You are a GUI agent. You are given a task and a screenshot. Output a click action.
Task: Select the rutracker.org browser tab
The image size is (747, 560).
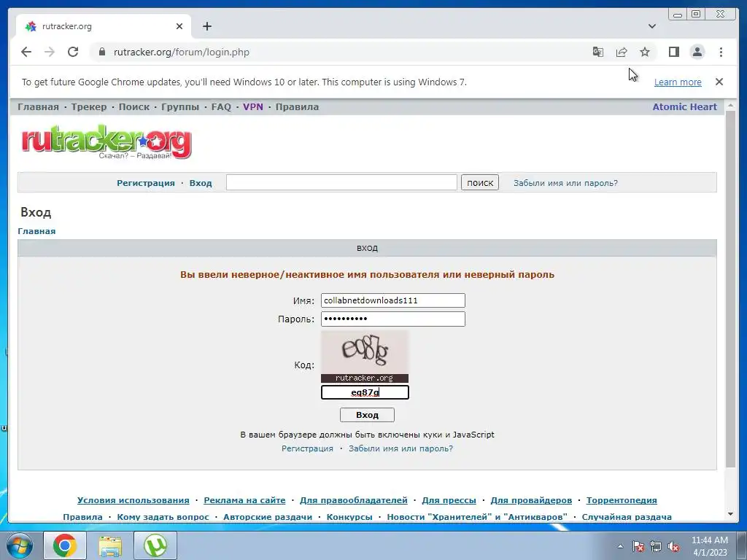104,26
